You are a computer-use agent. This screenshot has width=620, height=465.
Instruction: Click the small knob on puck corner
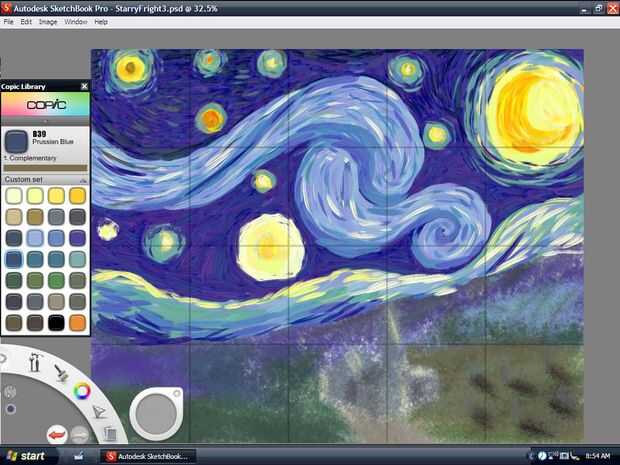point(176,393)
